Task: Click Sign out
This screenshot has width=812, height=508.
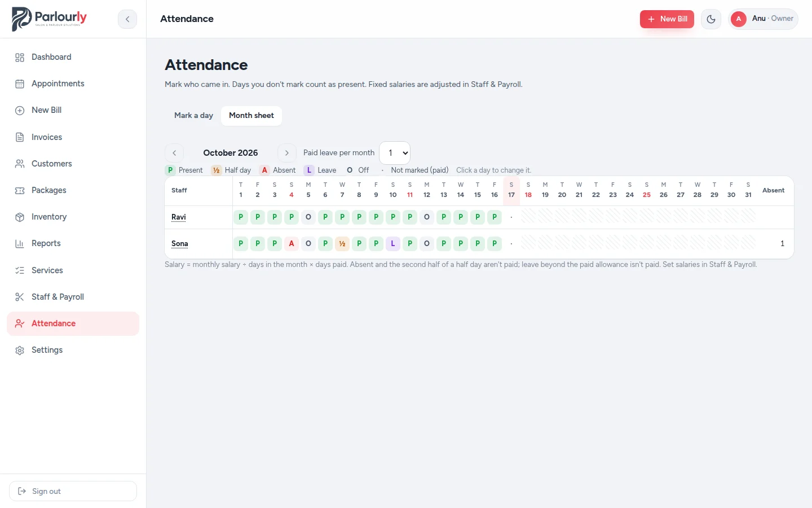Action: click(x=73, y=491)
